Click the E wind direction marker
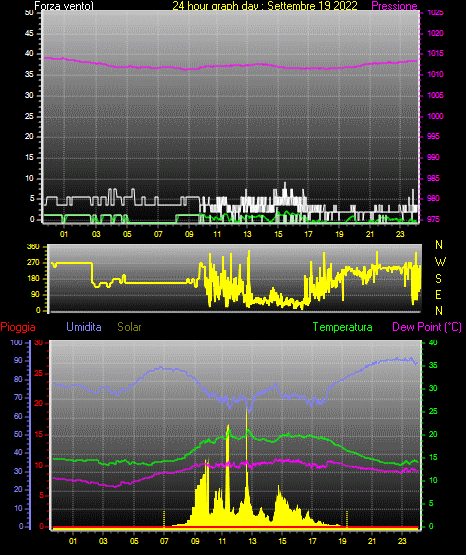The height and width of the screenshot is (555, 466). (x=438, y=294)
